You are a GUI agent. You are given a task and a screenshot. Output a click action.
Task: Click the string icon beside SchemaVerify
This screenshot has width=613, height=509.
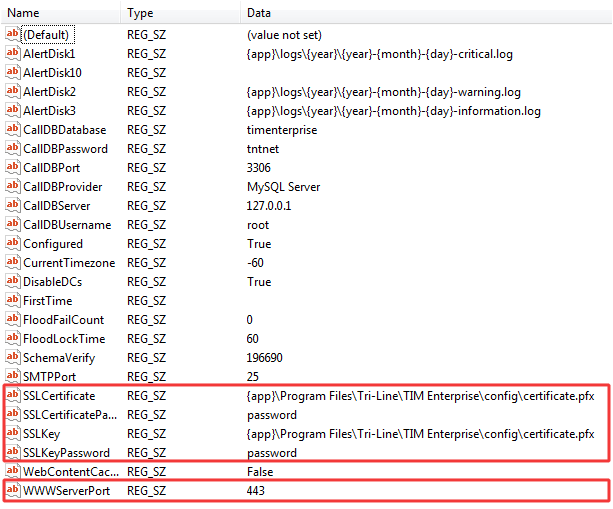pos(13,357)
